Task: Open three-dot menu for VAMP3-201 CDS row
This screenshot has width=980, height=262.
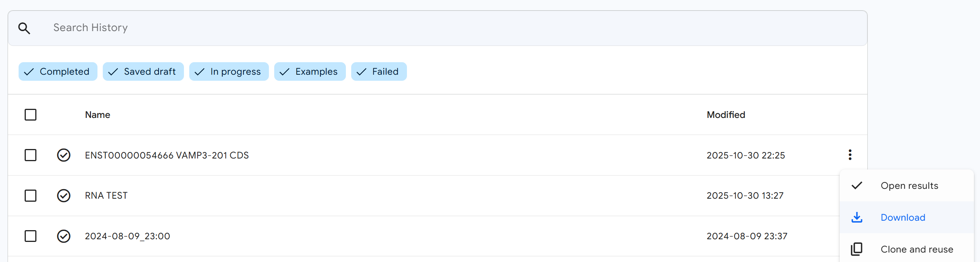Action: pos(850,155)
